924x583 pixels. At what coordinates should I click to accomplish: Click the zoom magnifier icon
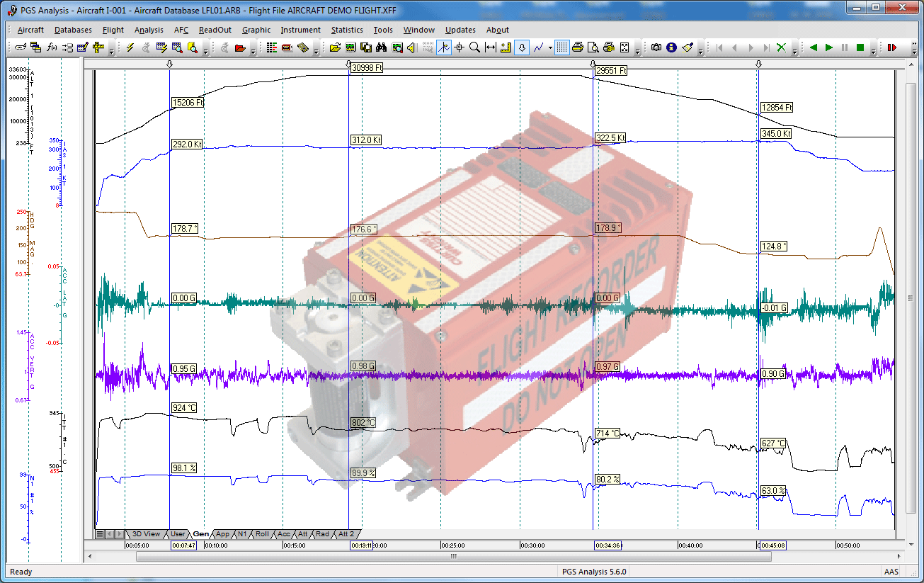click(474, 47)
